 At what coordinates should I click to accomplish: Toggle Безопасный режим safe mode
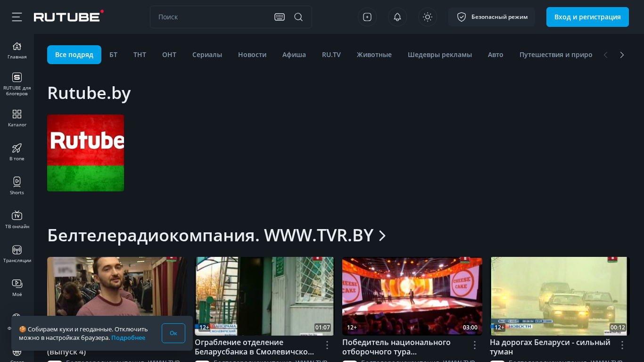pos(492,17)
